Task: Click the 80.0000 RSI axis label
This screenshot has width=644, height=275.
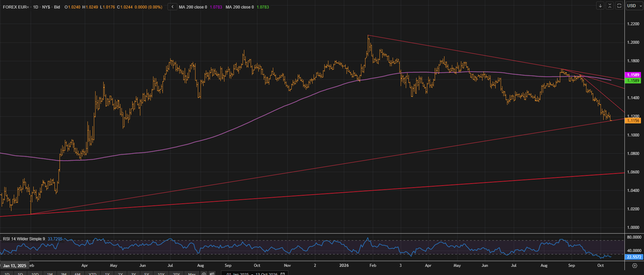Action: pyautogui.click(x=633, y=237)
